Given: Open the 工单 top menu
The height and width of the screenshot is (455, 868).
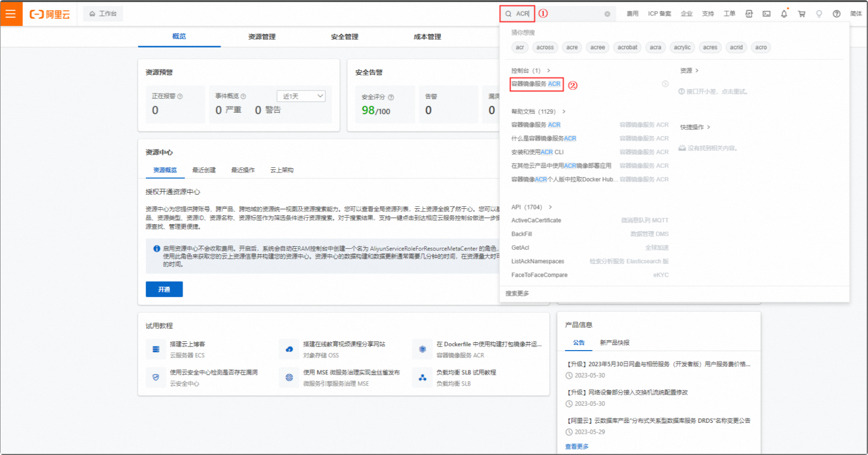Looking at the screenshot, I should pos(729,14).
